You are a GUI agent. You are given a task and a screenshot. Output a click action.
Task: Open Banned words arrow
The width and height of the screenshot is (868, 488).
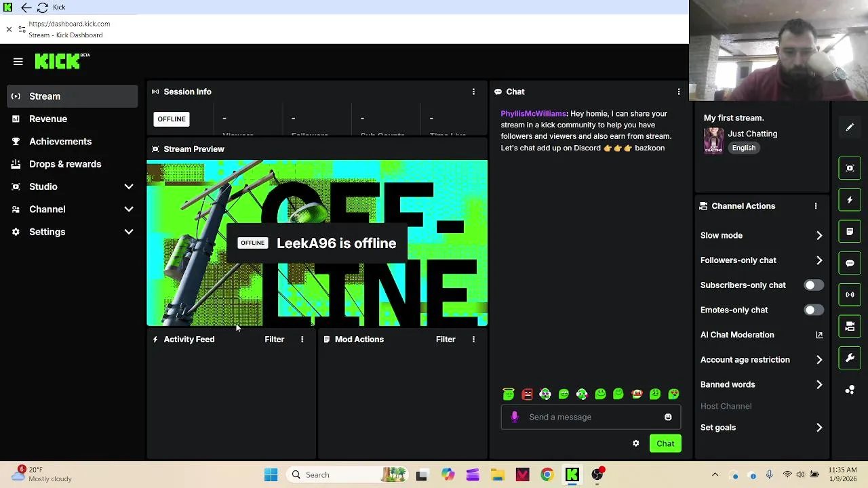pyautogui.click(x=819, y=384)
